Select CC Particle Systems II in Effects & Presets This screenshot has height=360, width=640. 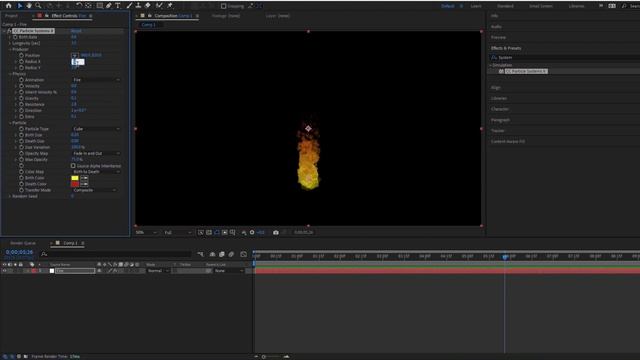coord(526,71)
